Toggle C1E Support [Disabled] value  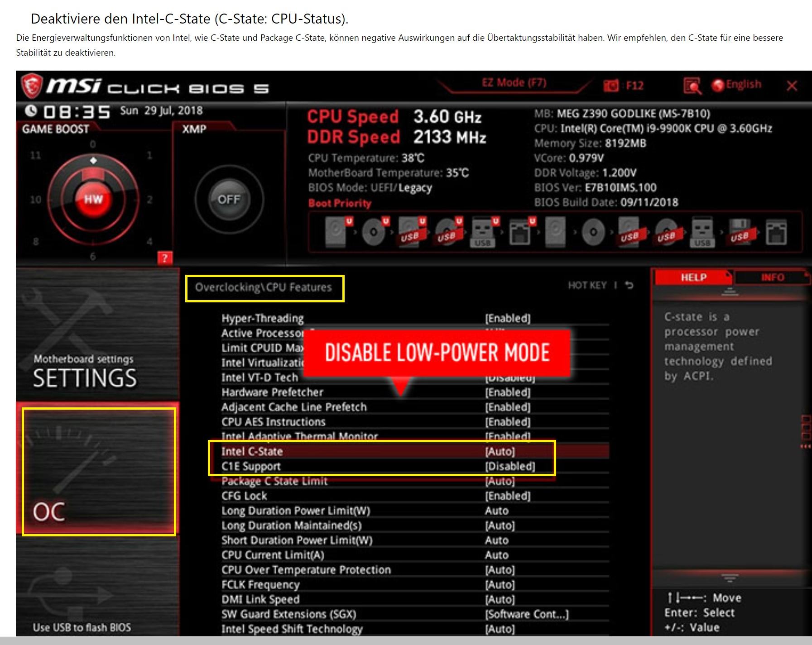coord(510,466)
